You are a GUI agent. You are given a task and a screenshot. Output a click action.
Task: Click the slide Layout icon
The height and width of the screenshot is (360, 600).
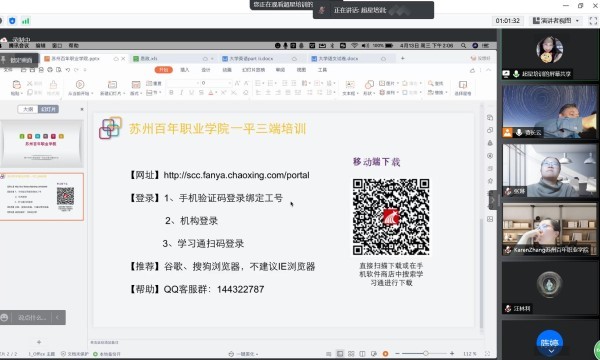click(136, 85)
